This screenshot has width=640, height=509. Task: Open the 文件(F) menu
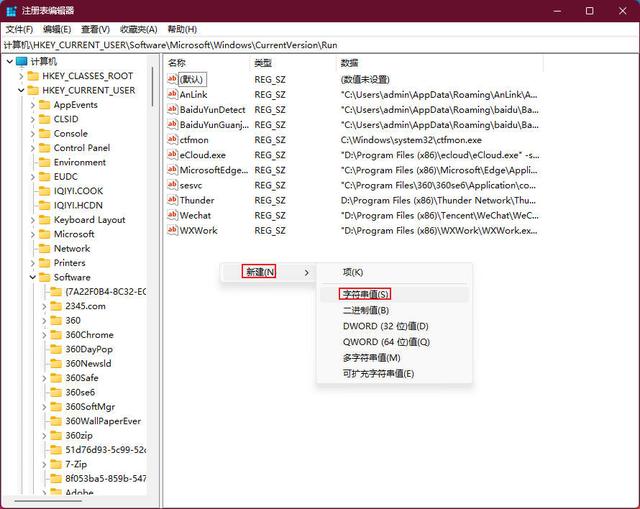(19, 29)
